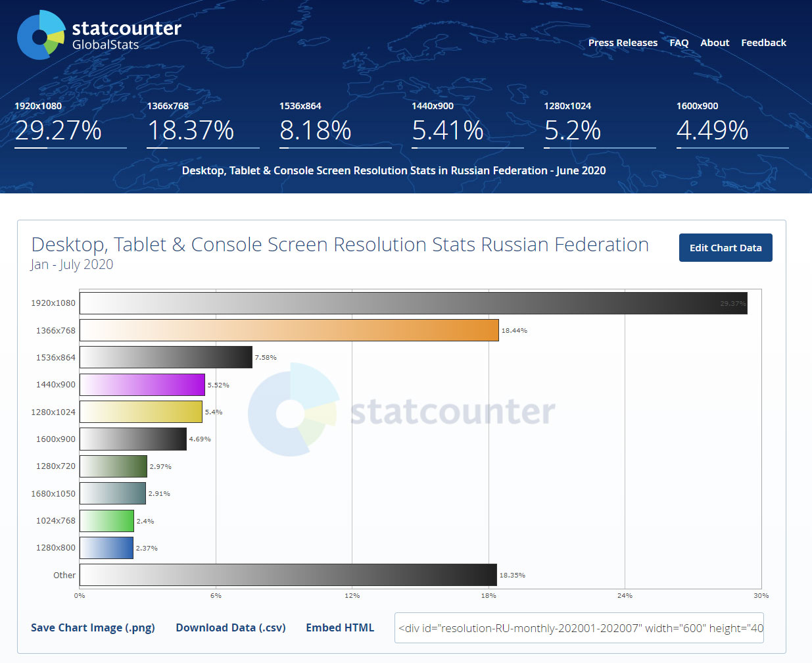
Task: Click the 4.69% value label
Action: 200,439
